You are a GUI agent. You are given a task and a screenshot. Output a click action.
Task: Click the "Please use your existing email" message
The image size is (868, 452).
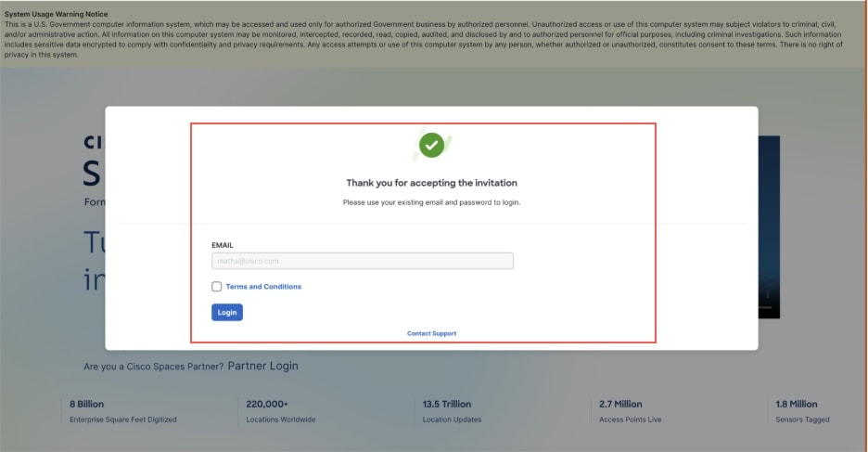(431, 201)
